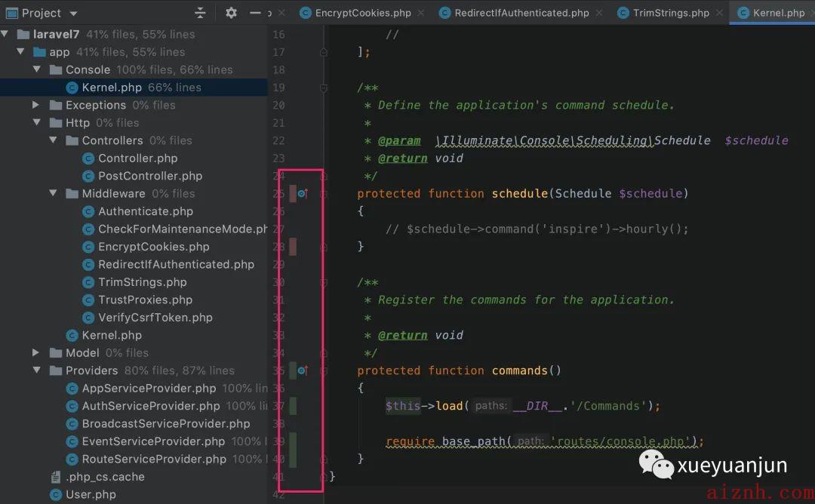
Task: Click the class icon of User.php
Action: (x=56, y=495)
